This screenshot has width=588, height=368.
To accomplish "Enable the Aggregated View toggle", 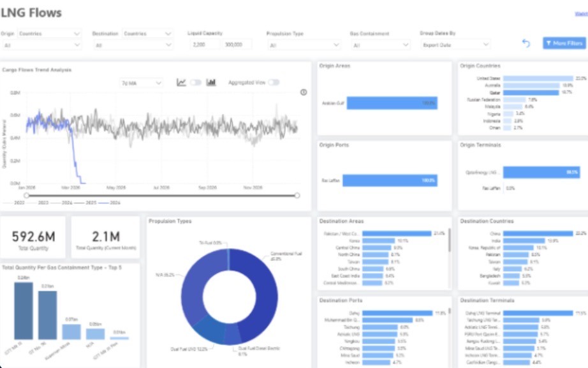I will point(274,82).
